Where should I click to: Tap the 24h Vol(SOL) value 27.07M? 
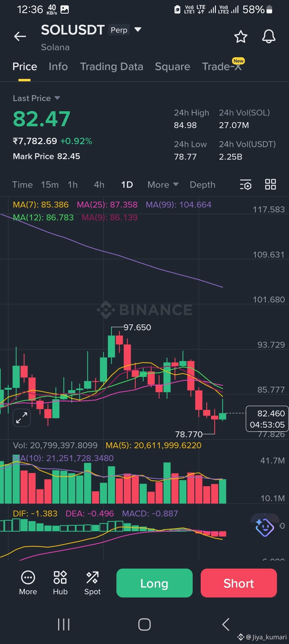tap(234, 125)
